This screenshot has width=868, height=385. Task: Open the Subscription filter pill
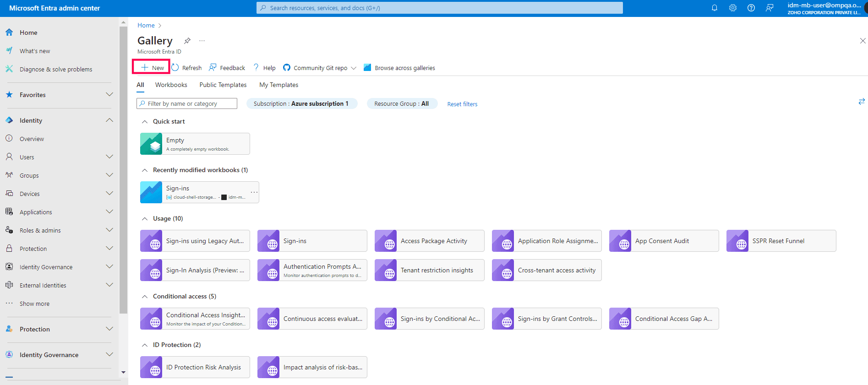pos(301,103)
